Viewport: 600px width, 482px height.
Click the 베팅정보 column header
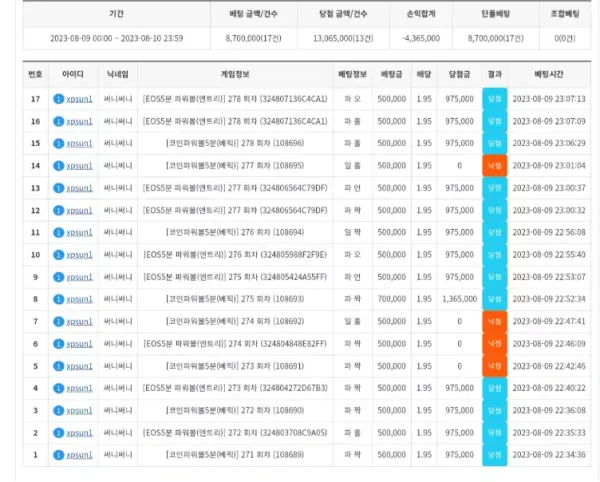pyautogui.click(x=352, y=74)
